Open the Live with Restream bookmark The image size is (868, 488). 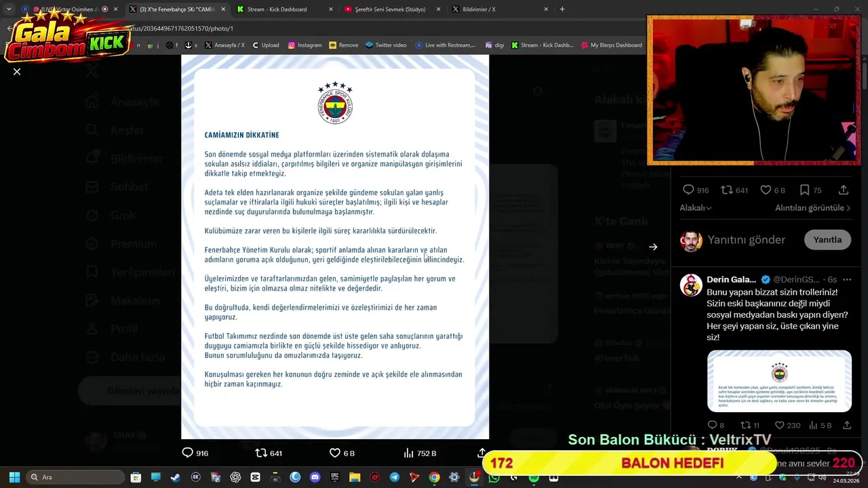pyautogui.click(x=446, y=45)
